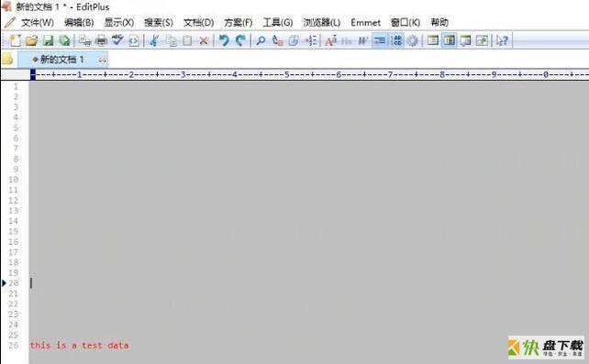This screenshot has width=589, height=364.
Task: Toggle the output window icon
Action: (x=465, y=40)
